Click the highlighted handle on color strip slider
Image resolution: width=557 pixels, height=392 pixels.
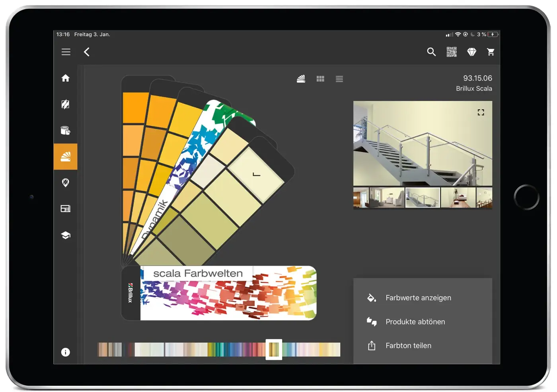(x=274, y=349)
